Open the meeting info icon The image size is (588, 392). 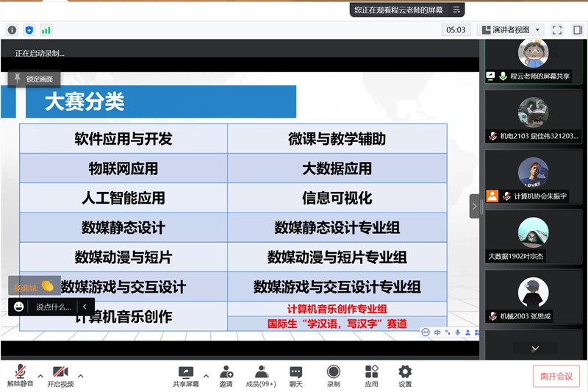pos(12,30)
